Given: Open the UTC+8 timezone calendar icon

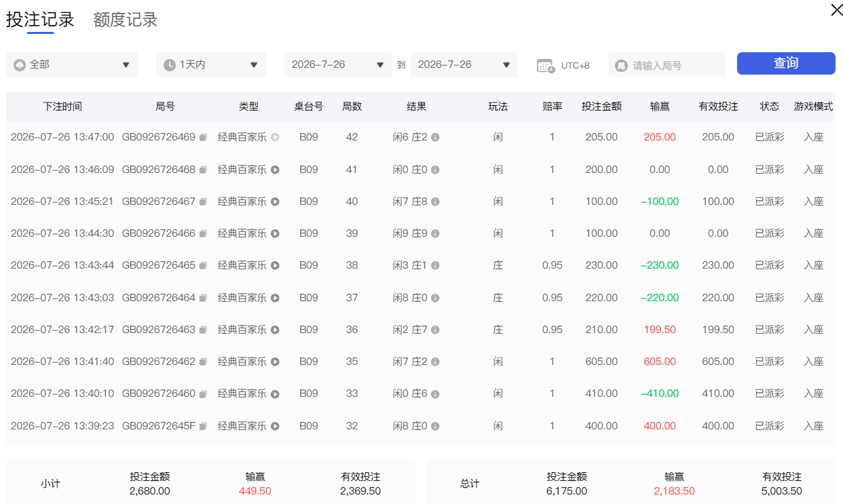Looking at the screenshot, I should click(x=546, y=66).
